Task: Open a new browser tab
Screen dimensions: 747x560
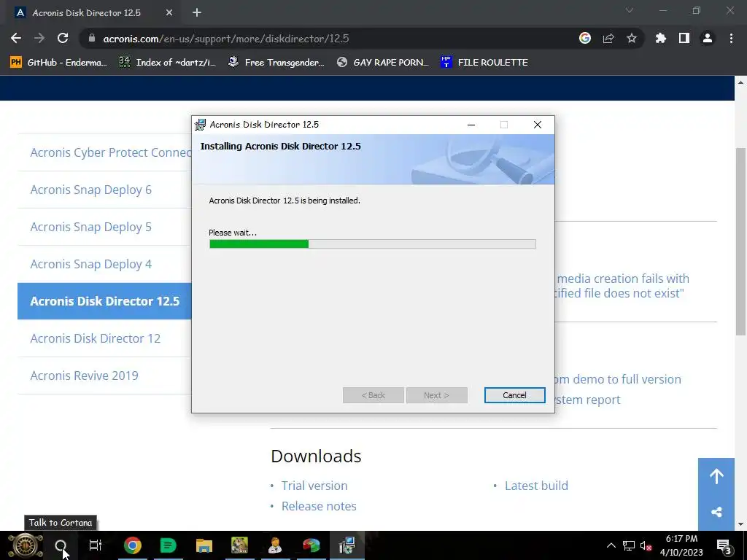Action: click(x=197, y=13)
